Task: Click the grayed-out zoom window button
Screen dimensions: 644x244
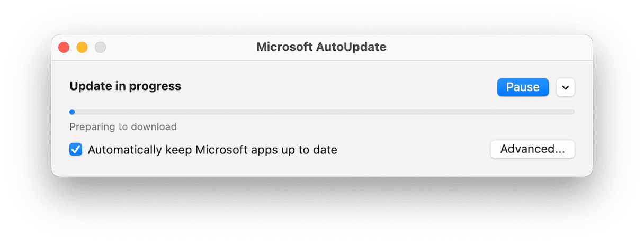Action: pyautogui.click(x=100, y=47)
